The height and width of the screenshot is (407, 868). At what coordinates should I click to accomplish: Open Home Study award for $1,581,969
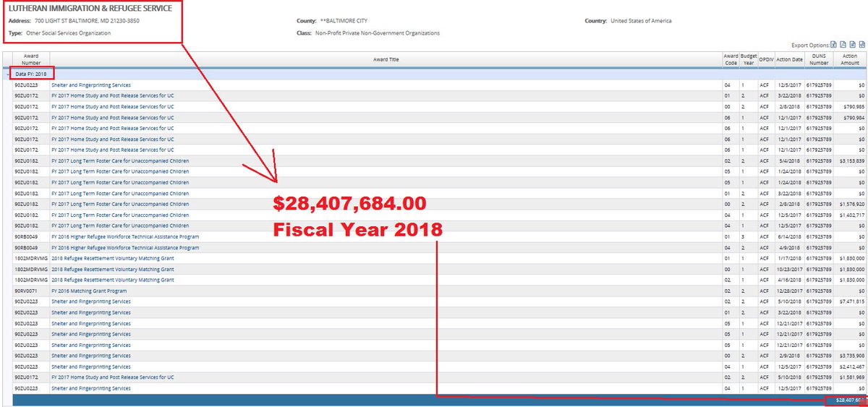tap(112, 378)
